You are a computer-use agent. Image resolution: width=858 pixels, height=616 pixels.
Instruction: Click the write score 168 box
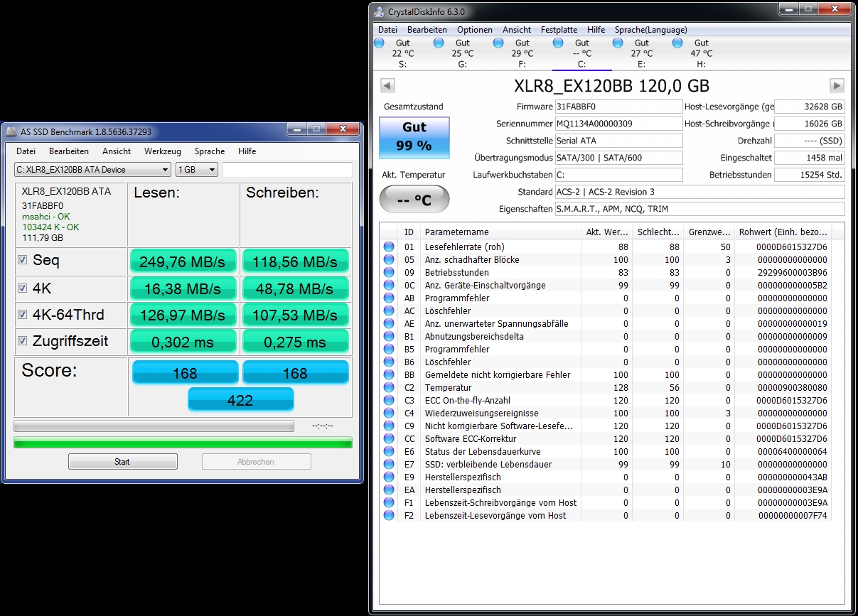coord(296,373)
